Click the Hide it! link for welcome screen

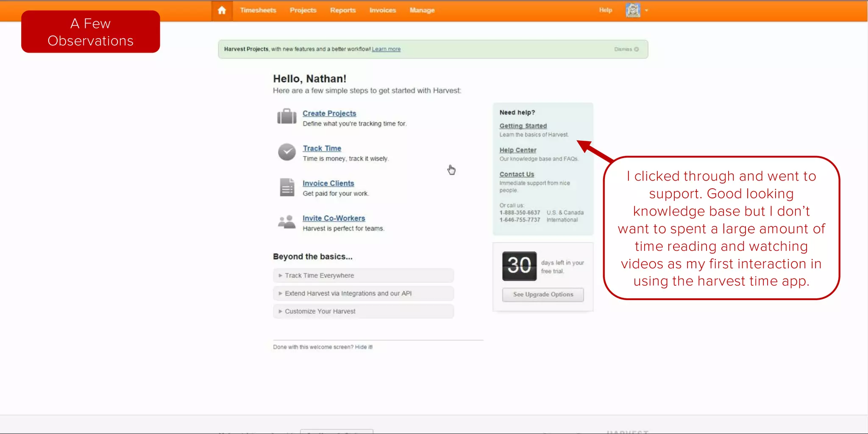[364, 347]
